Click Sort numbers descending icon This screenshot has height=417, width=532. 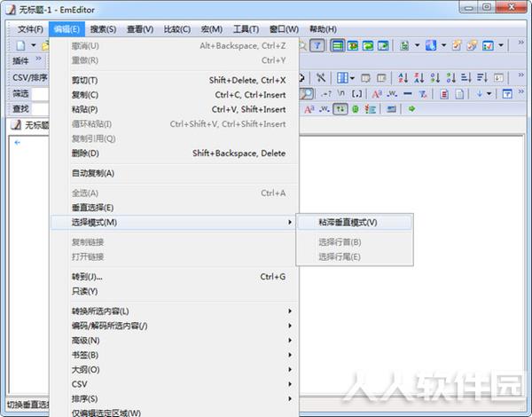click(x=451, y=78)
